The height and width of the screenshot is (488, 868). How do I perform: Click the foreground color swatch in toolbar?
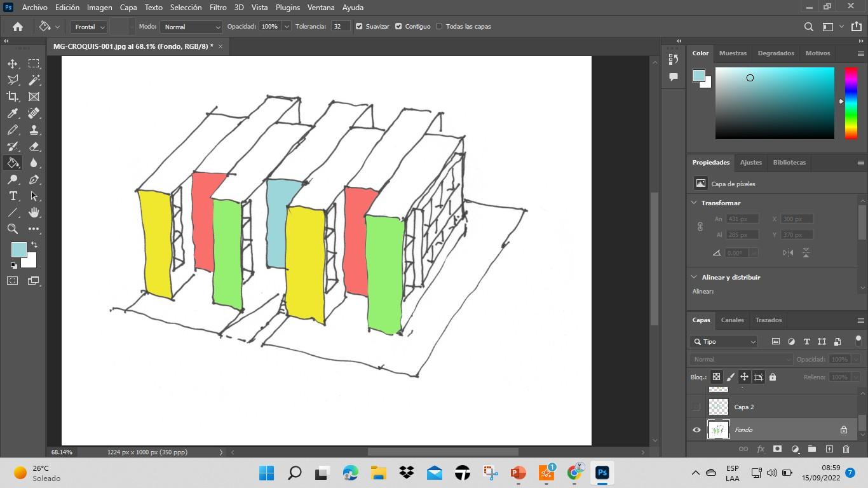(18, 249)
